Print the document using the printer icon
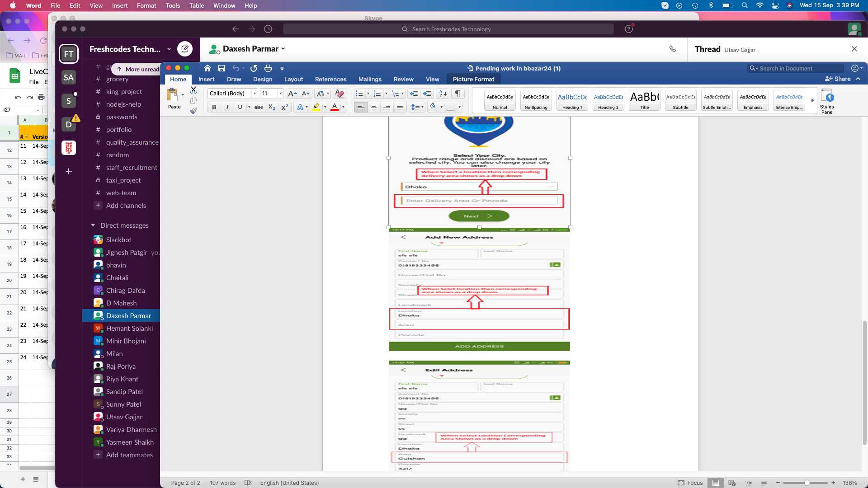868x488 pixels. pos(268,68)
